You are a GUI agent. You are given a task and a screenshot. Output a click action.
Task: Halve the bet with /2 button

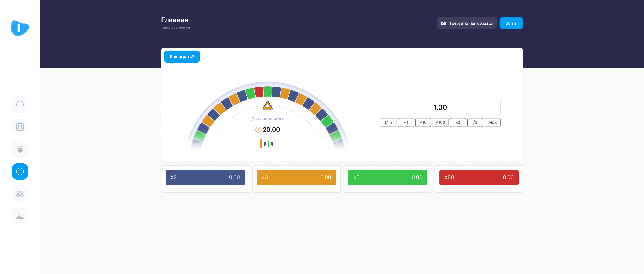click(475, 122)
